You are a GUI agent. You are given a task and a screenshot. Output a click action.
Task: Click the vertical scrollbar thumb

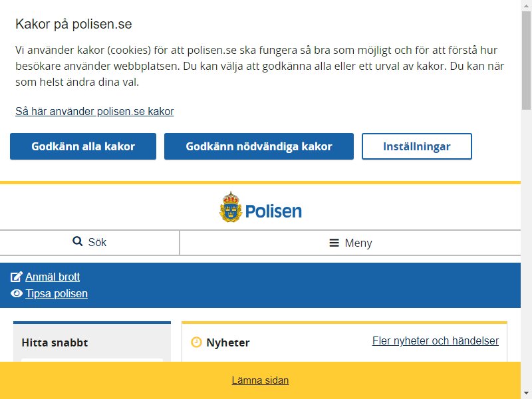click(526, 60)
